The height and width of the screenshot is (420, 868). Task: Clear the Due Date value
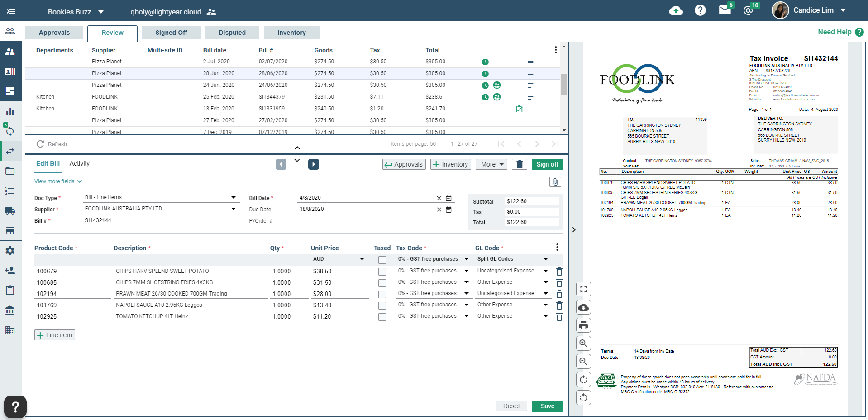(439, 210)
